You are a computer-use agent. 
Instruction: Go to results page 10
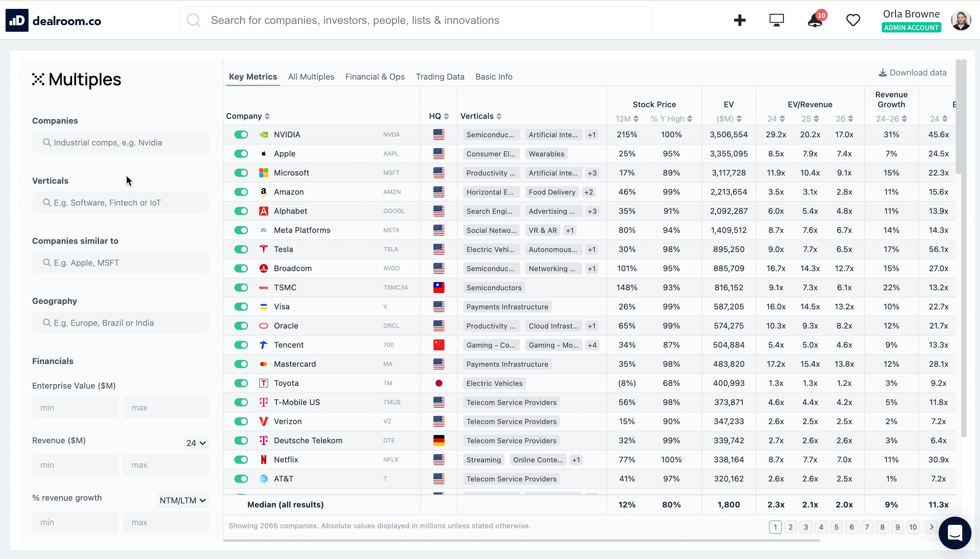pyautogui.click(x=913, y=527)
